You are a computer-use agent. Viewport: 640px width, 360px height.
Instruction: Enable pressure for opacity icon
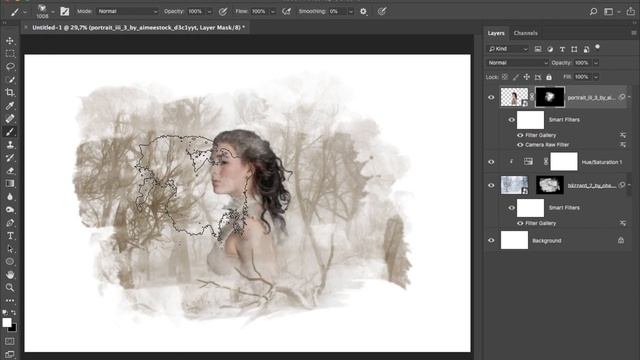(223, 11)
